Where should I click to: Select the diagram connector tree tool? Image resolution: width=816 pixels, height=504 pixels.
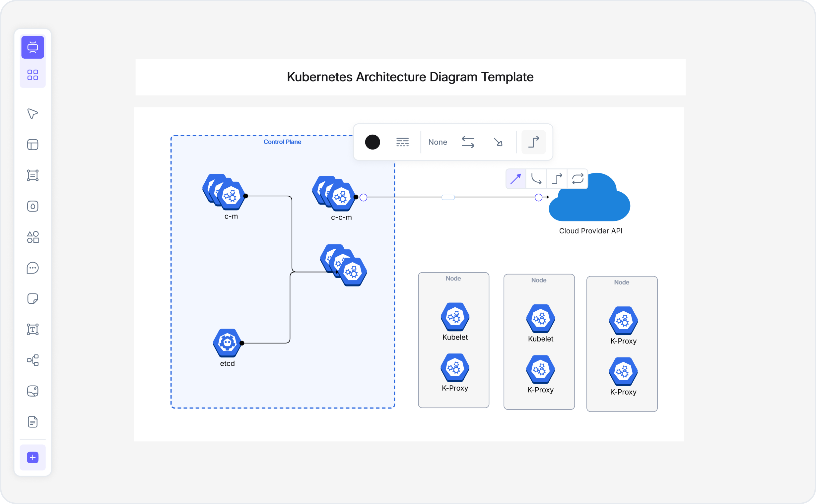tap(33, 360)
